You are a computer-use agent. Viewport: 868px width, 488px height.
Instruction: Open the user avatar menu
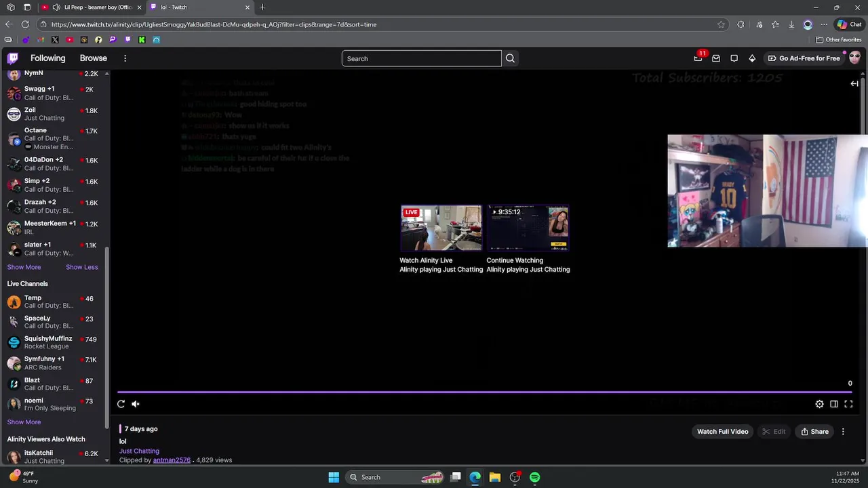(x=854, y=58)
